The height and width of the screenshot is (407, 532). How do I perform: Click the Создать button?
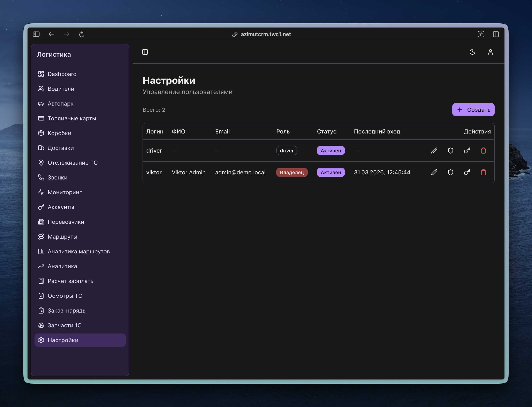[x=473, y=110]
